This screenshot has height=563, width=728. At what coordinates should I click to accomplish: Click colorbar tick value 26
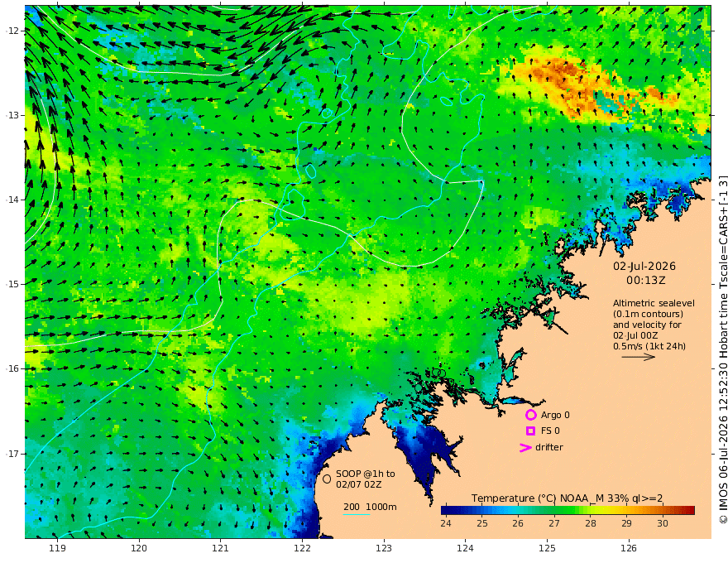pos(518,523)
